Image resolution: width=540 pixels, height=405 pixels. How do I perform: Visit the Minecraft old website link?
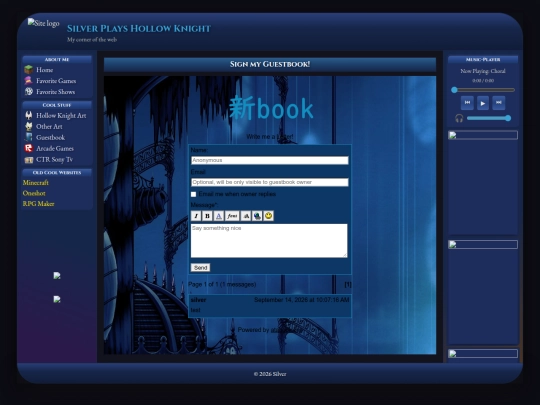click(x=35, y=183)
